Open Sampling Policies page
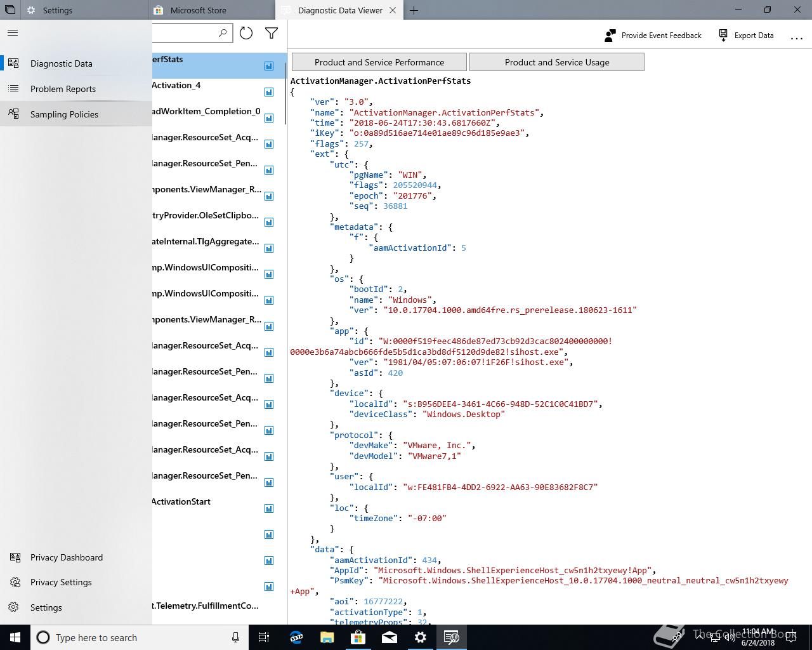 [x=76, y=114]
